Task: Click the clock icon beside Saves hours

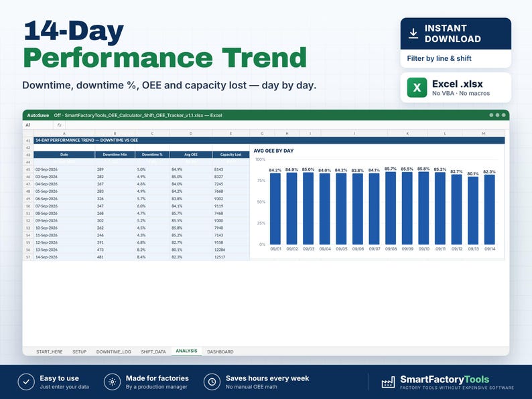Action: click(x=212, y=382)
